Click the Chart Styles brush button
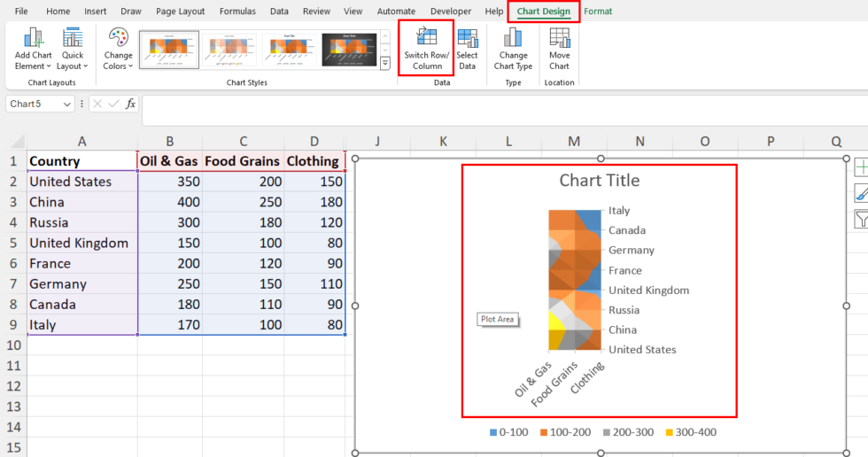 [x=861, y=192]
